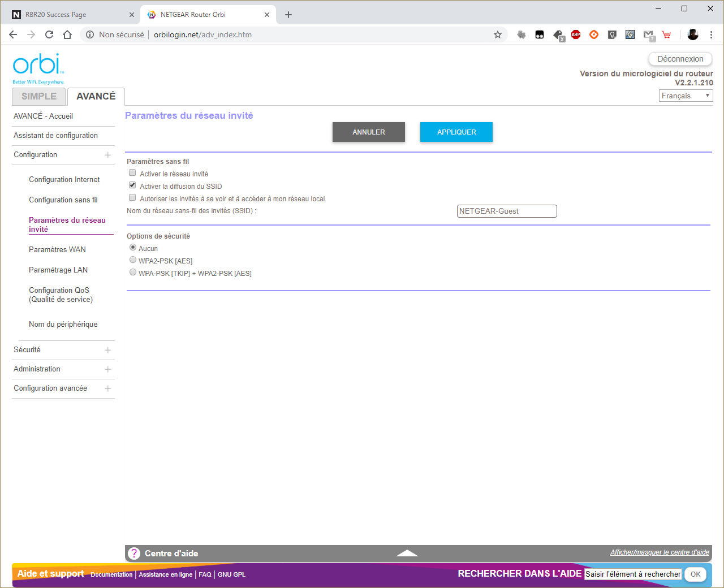Click the APPLIQUER button
Viewport: 724px width, 588px height.
pyautogui.click(x=456, y=132)
